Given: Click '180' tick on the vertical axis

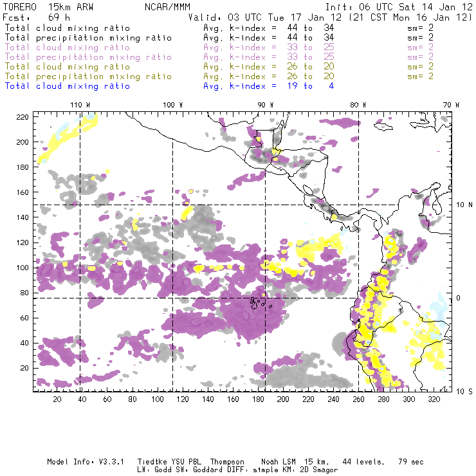Looking at the screenshot, I should point(22,167).
